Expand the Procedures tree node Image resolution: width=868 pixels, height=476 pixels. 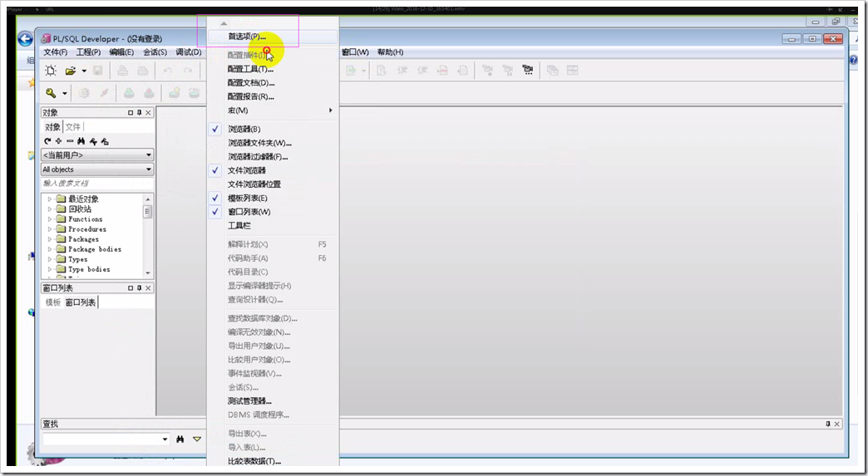49,229
